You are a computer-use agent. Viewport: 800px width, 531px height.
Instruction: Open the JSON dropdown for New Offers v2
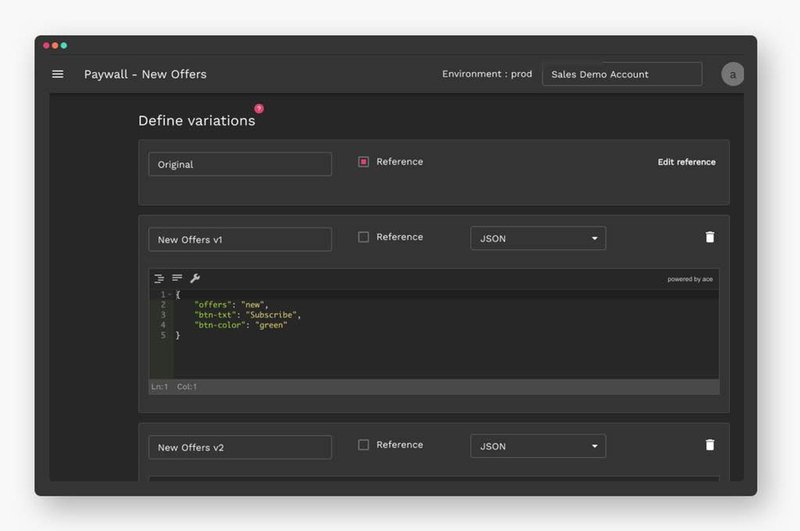tap(538, 446)
